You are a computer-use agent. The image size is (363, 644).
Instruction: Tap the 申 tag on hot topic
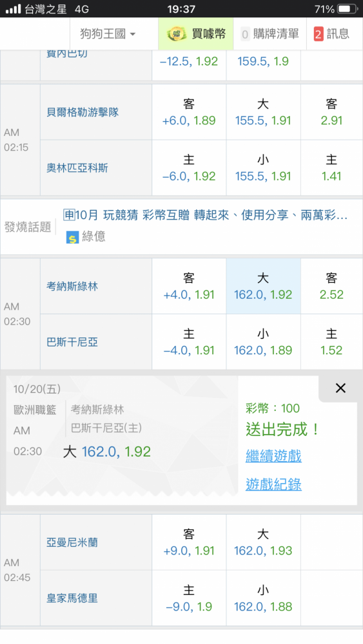click(69, 215)
